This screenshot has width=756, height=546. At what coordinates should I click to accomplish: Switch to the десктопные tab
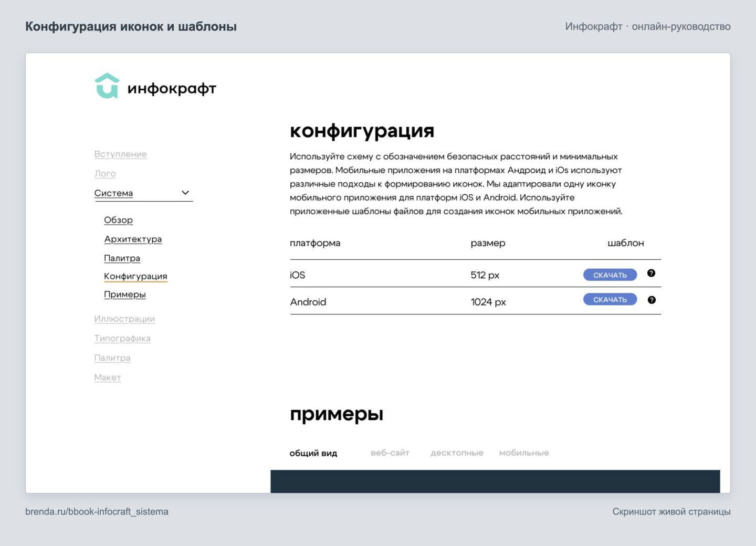457,453
